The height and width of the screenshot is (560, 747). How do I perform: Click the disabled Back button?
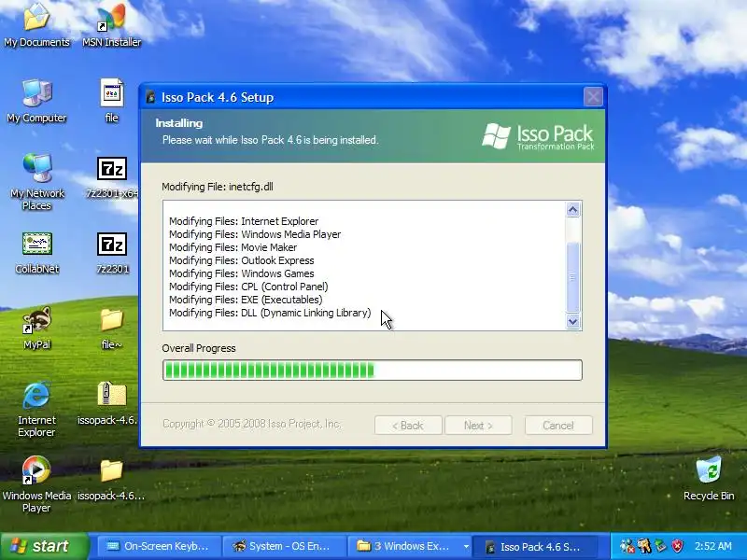(408, 426)
